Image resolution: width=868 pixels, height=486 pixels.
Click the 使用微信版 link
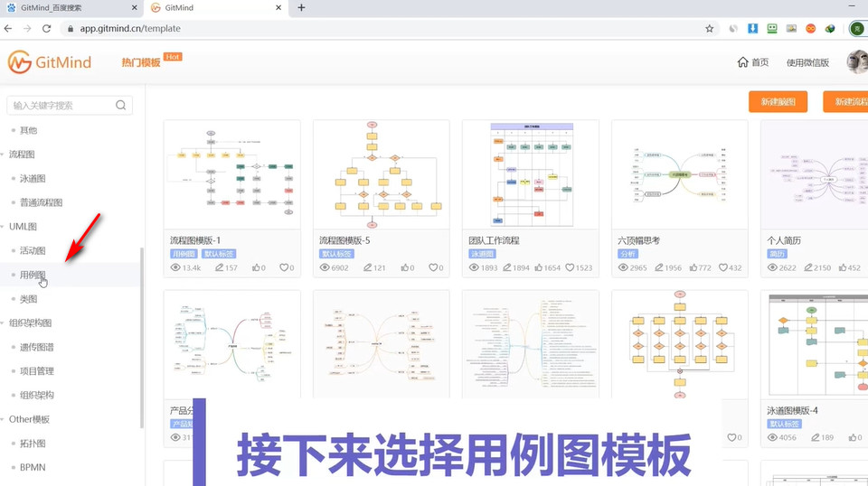[x=807, y=62]
